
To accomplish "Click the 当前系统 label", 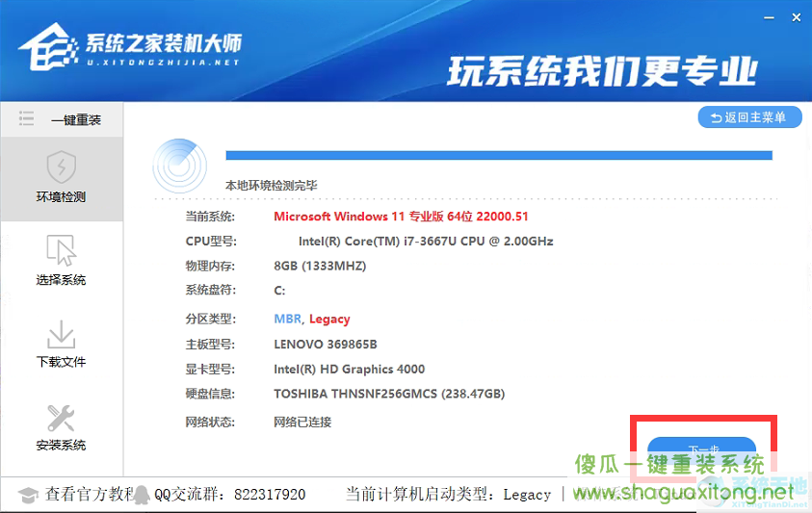I will click(x=210, y=217).
